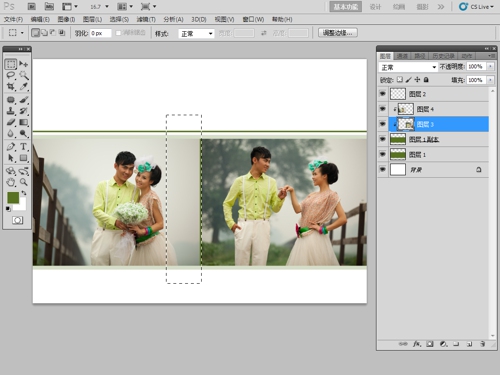
Task: Open the 样式 style dropdown
Action: [x=196, y=33]
